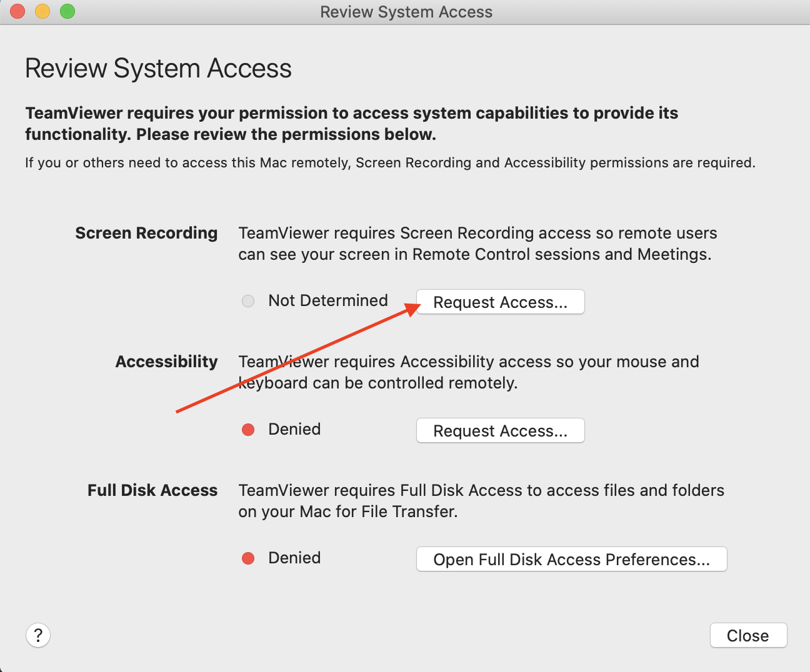This screenshot has height=672, width=810.
Task: Click the Close button at bottom right
Action: tap(748, 635)
